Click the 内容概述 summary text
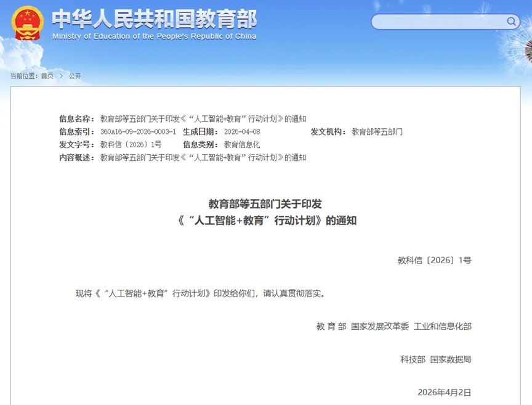532x405 pixels. tap(203, 158)
